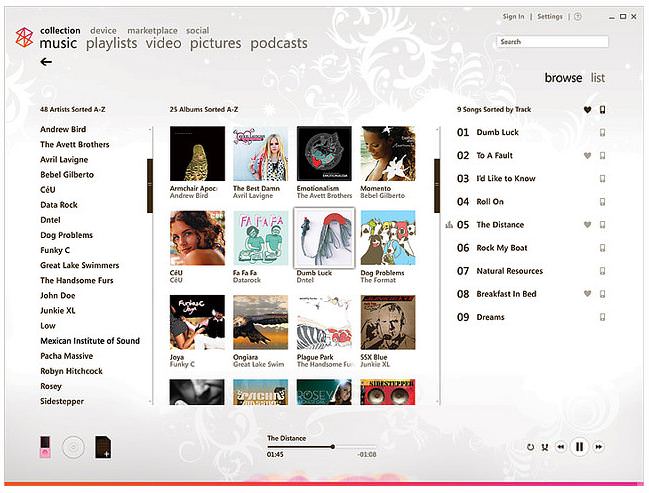Screen dimensions: 649x493
Task: Click device icon for I'd Like to Know
Action: tap(603, 178)
